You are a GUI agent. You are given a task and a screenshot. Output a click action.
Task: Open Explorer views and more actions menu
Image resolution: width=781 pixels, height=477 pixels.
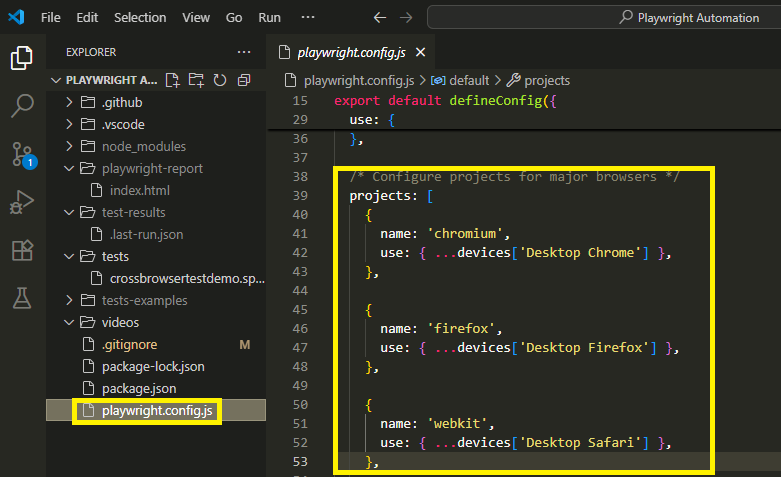[x=244, y=52]
